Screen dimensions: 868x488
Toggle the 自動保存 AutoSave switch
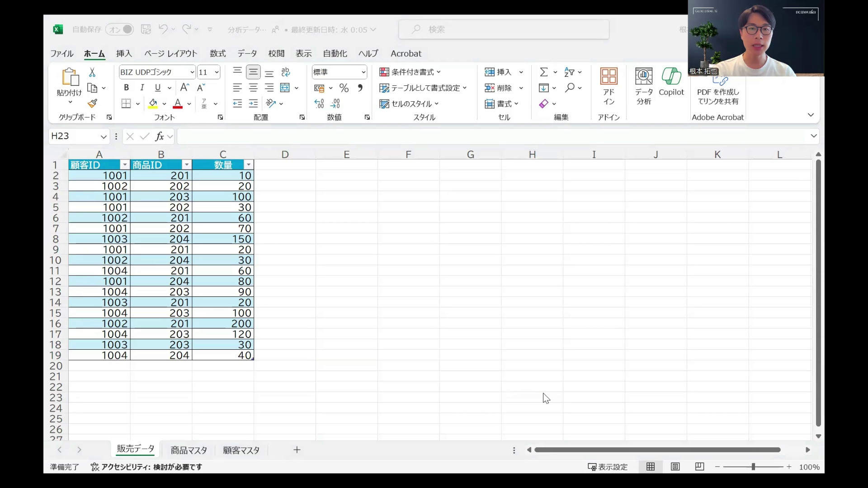point(119,29)
